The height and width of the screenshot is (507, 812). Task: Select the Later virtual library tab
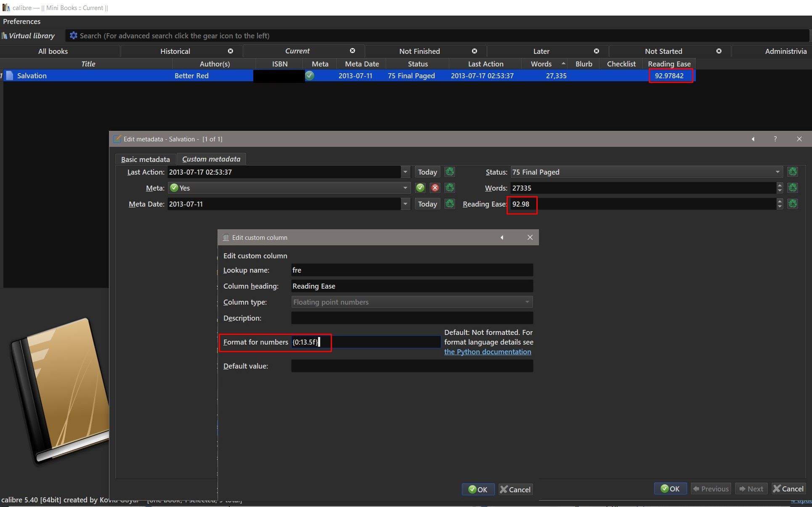tap(541, 51)
